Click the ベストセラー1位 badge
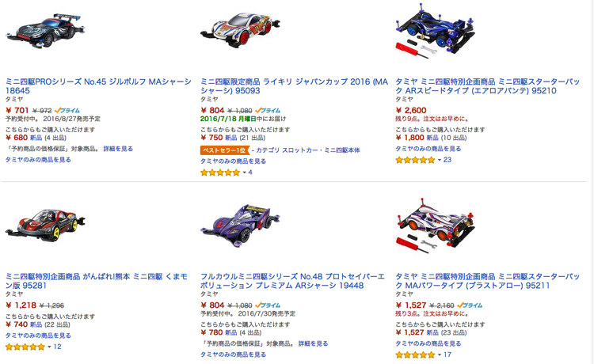Screen dimensions: 594x364 tap(225, 150)
